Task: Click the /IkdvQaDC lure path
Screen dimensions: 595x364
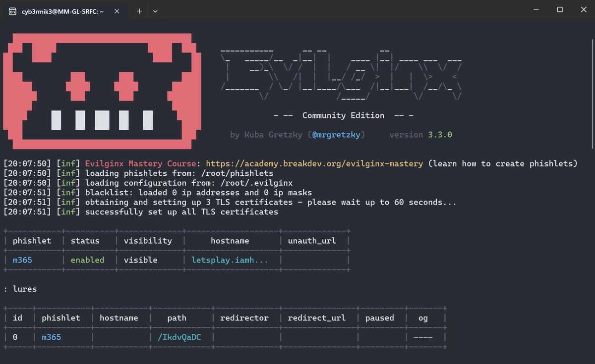Action: (179, 337)
